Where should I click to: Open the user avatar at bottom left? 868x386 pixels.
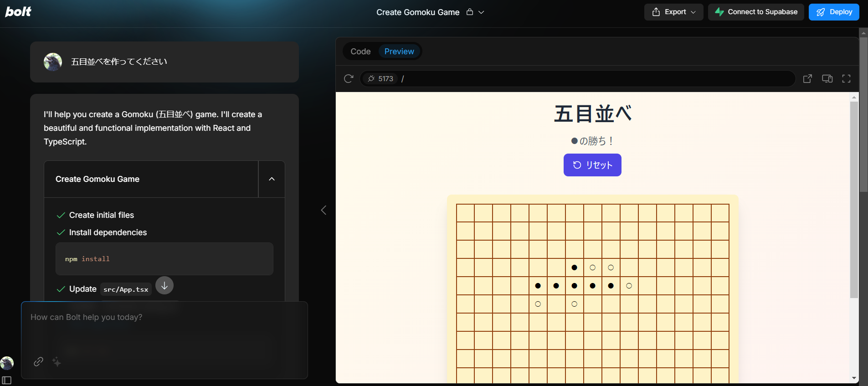(7, 363)
